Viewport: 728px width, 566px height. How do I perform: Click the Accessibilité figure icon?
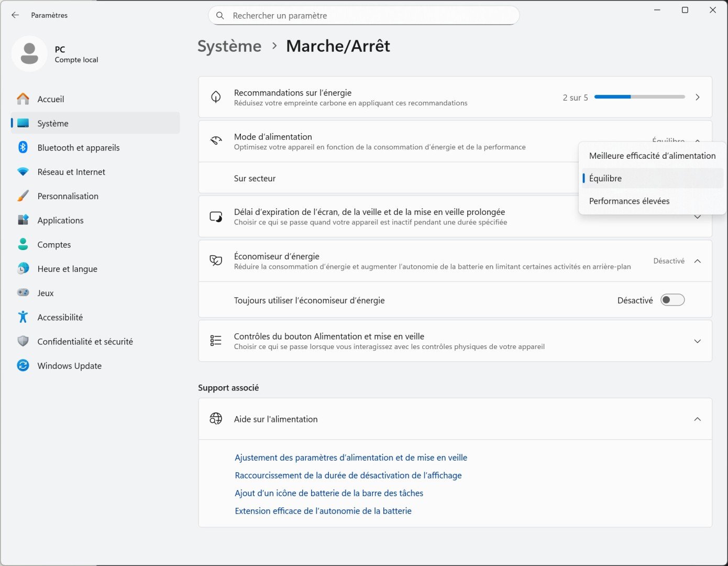coord(23,317)
